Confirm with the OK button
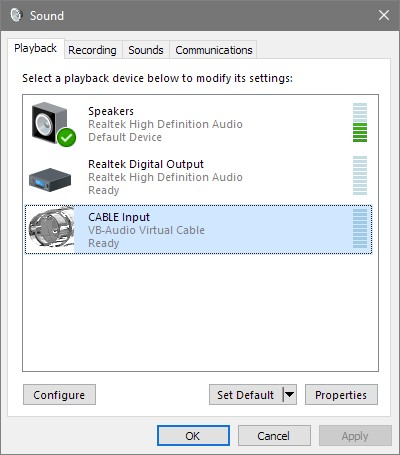This screenshot has height=455, width=400. (x=193, y=435)
